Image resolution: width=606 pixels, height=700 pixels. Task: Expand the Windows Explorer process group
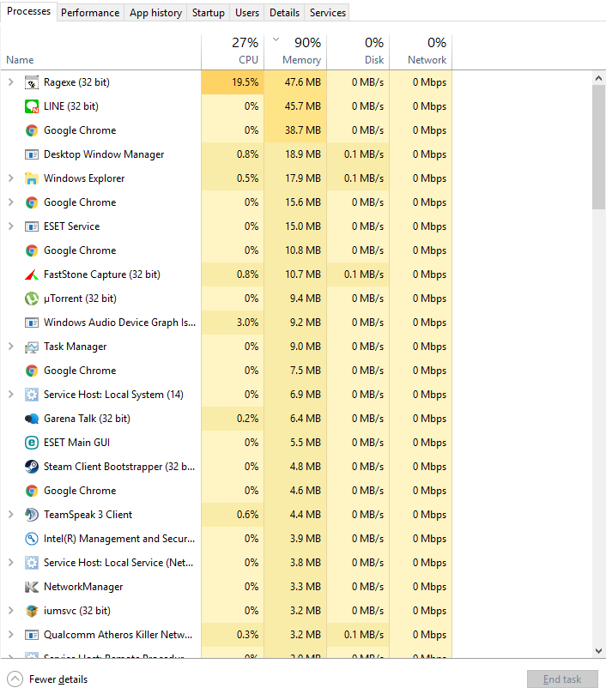(x=10, y=178)
